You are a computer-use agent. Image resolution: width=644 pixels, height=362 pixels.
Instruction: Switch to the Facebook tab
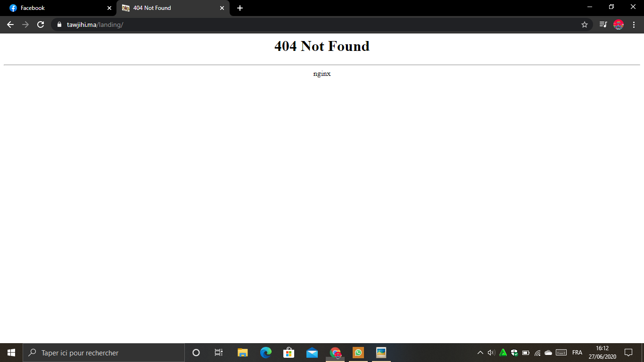[57, 8]
